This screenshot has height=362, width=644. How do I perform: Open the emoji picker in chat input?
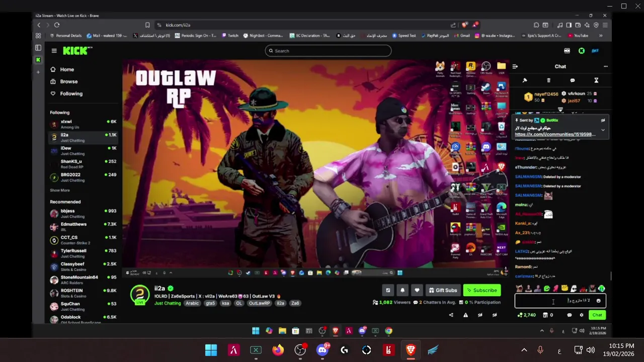pos(598,301)
